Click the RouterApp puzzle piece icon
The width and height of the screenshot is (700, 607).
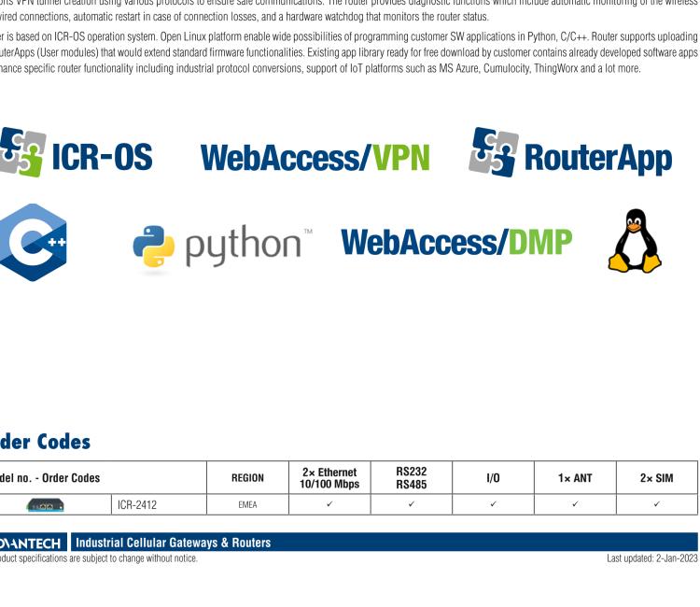click(495, 151)
